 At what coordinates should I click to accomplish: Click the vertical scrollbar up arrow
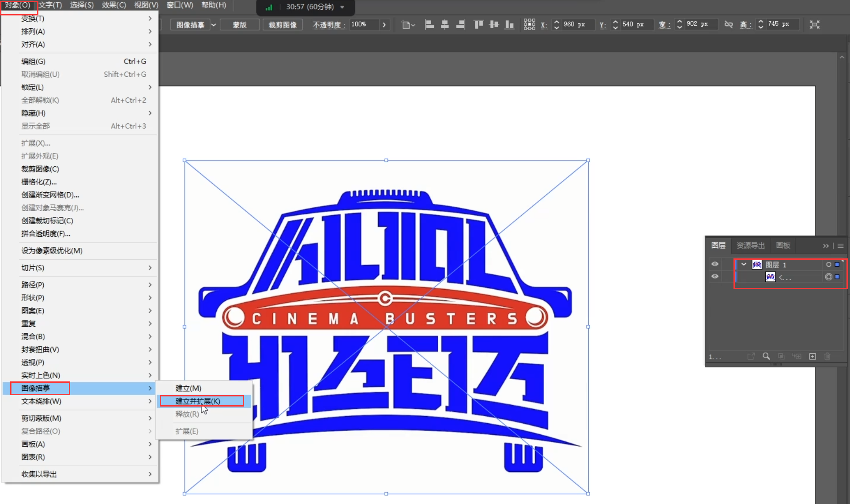(842, 57)
